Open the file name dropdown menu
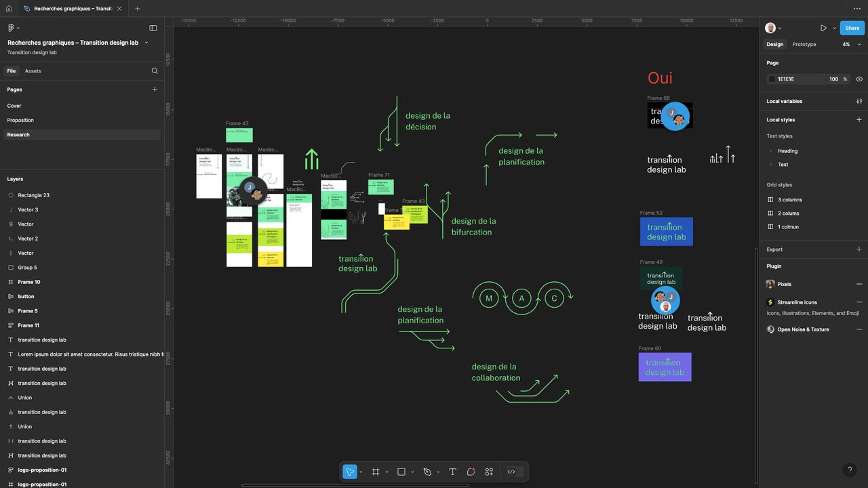 point(146,43)
